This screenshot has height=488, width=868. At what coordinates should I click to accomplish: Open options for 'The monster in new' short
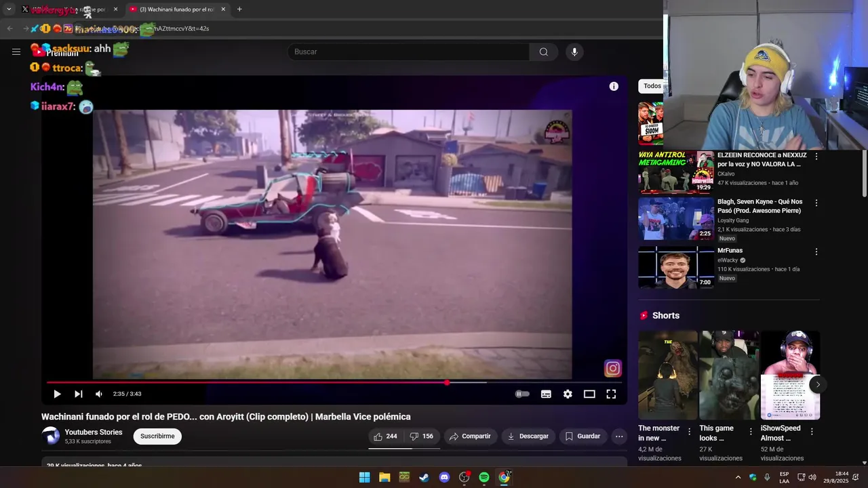(x=689, y=432)
